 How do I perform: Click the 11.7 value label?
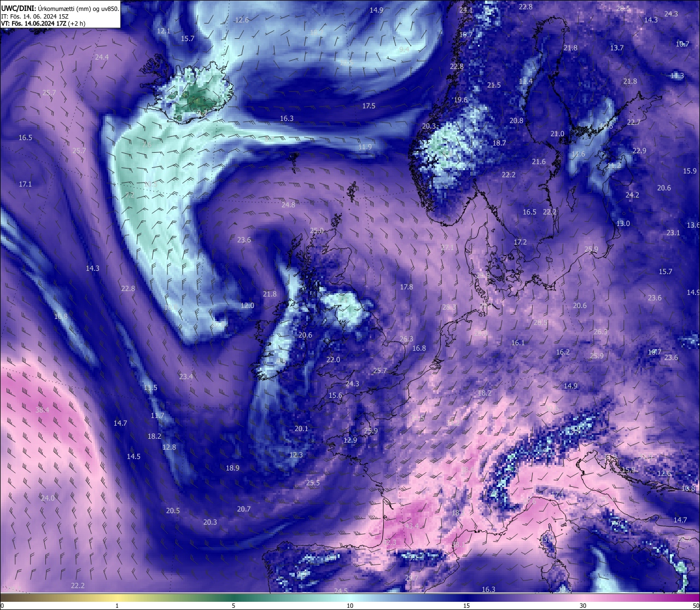click(x=157, y=416)
